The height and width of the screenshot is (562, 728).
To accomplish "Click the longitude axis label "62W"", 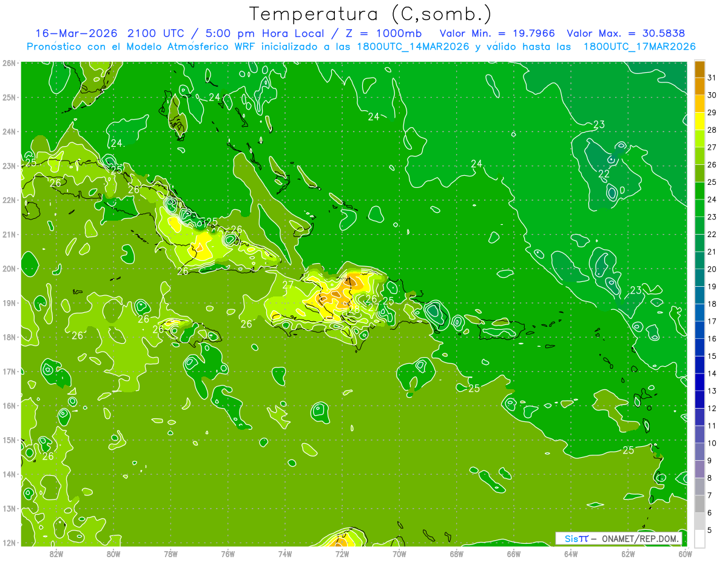I will click(628, 554).
